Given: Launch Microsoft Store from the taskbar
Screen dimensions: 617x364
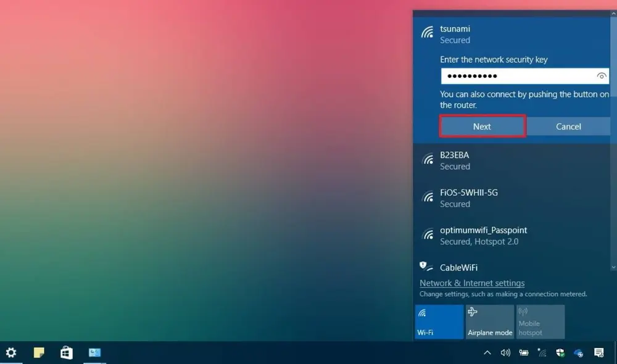Looking at the screenshot, I should 67,353.
